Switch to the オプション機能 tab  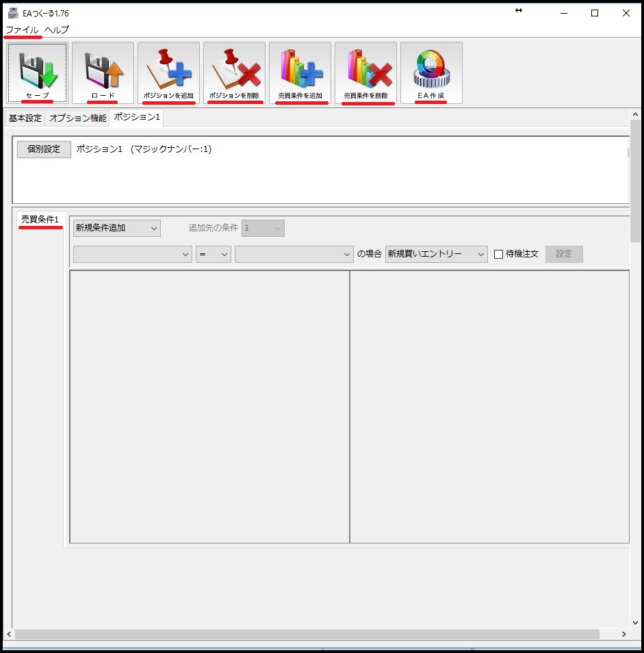click(x=77, y=118)
